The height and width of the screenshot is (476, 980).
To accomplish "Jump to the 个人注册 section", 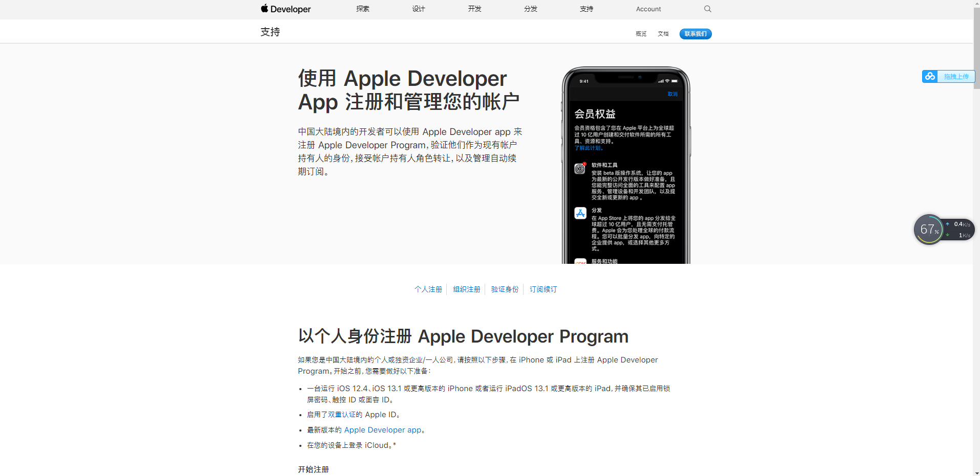I will click(428, 289).
